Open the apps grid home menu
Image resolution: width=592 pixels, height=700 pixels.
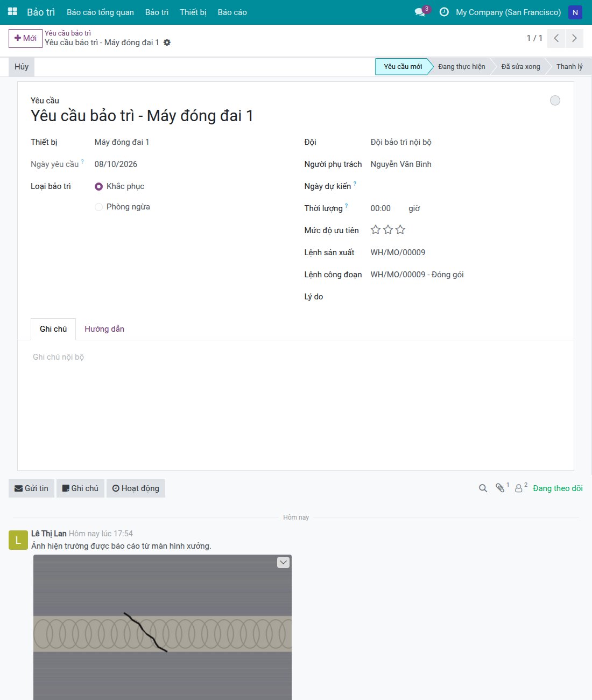pos(12,12)
